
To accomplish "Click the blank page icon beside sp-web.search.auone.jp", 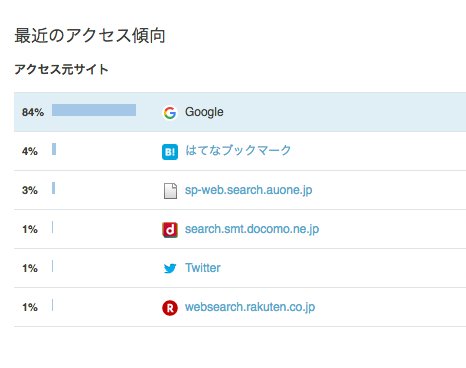I will (x=170, y=191).
